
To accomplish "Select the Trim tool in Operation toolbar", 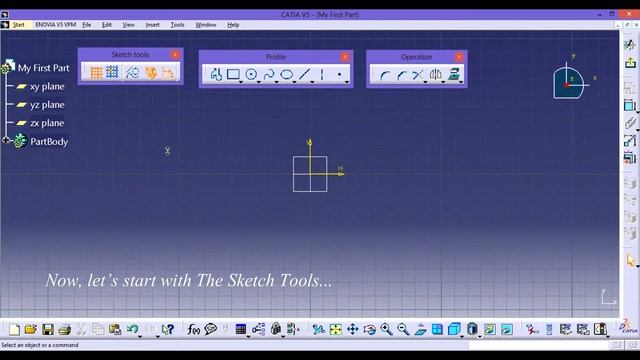I will coord(417,75).
